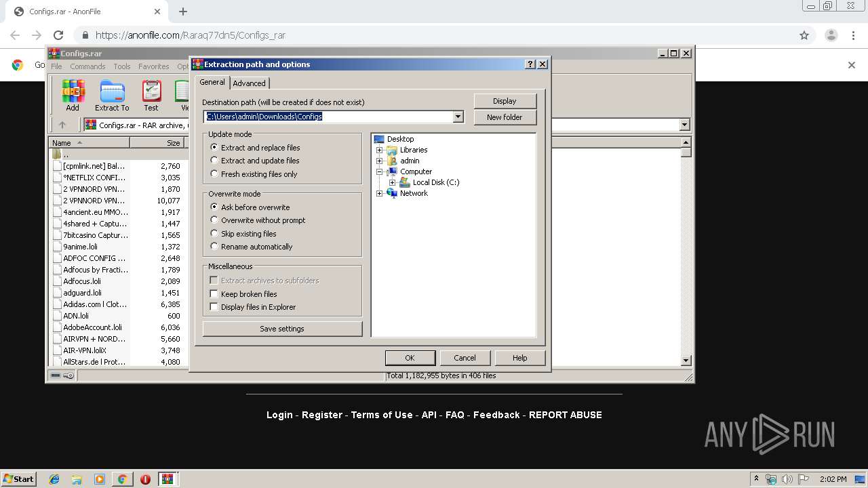Open the destination path dropdown
Viewport: 868px width, 488px height.
(458, 117)
